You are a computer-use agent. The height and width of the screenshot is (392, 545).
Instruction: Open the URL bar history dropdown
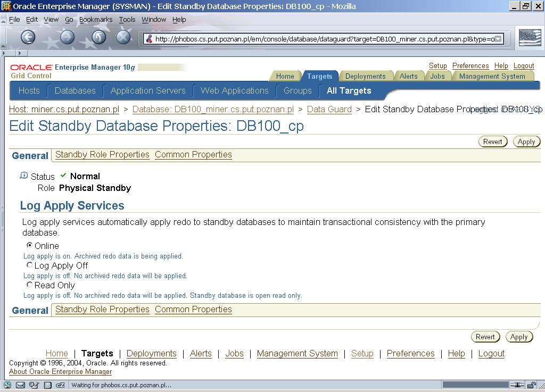coord(498,39)
